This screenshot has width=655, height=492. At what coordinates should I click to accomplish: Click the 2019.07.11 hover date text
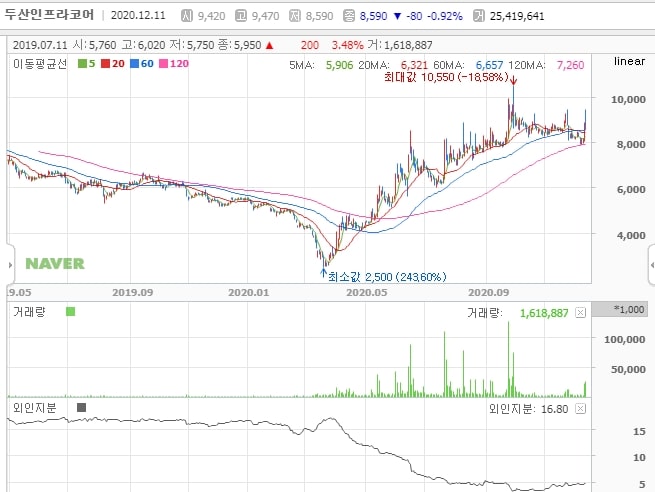click(40, 45)
